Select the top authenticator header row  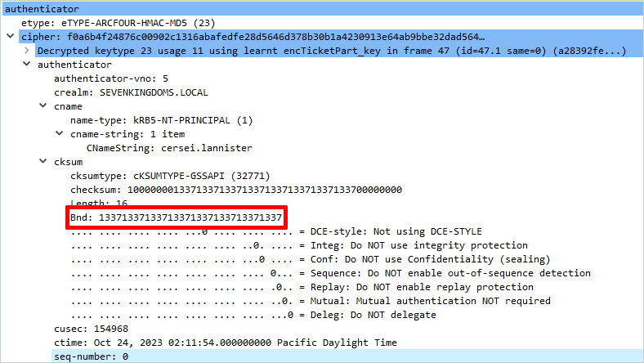323,9
